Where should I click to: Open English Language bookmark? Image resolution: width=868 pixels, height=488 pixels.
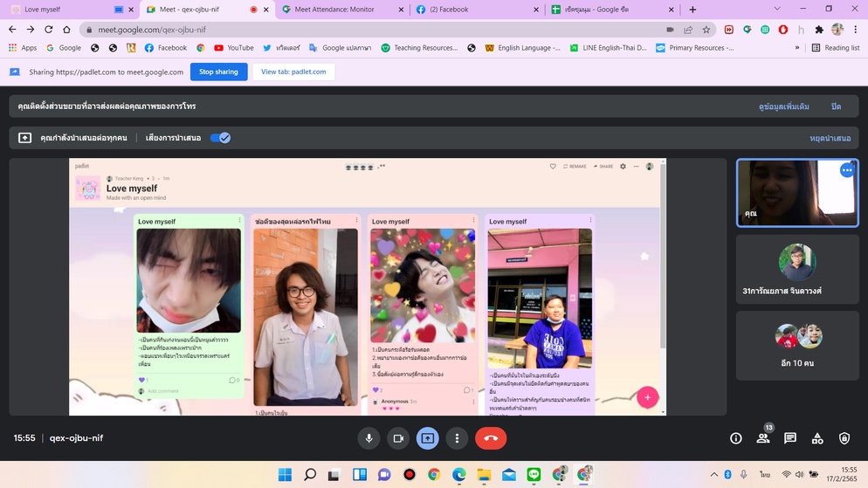pos(522,48)
